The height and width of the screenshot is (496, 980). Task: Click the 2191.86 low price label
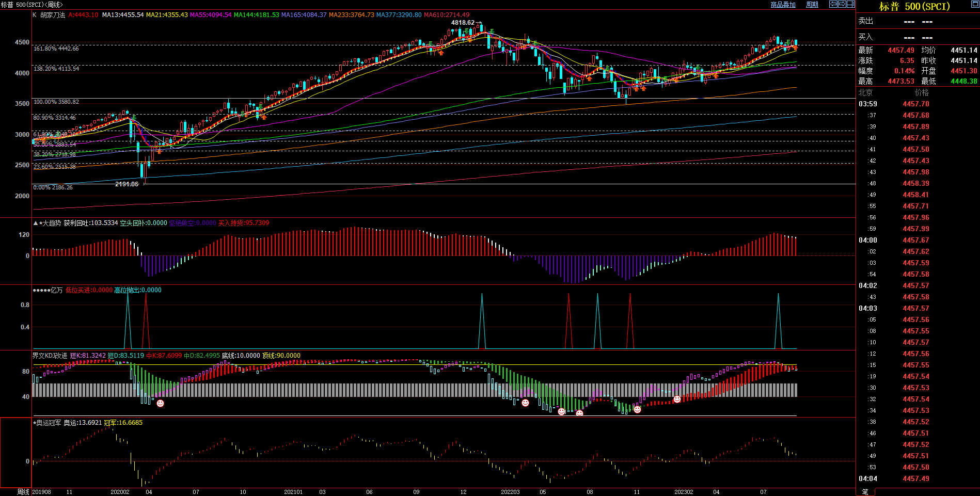point(127,184)
